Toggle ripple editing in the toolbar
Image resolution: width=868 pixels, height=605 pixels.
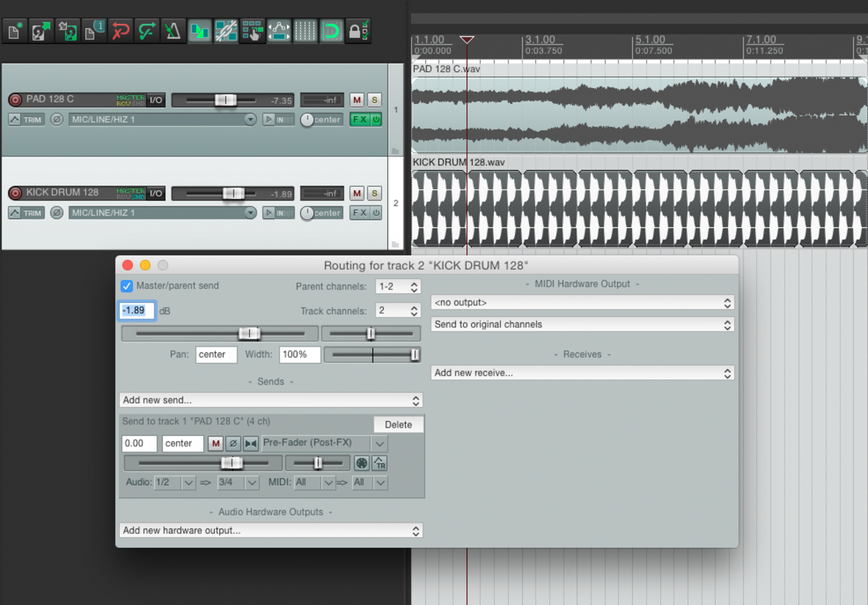click(x=252, y=31)
